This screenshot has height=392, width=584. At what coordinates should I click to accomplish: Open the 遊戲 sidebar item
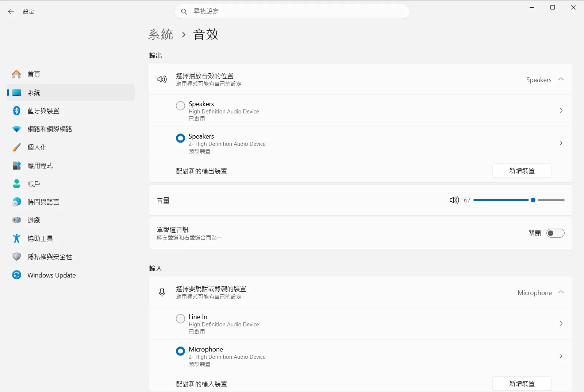(x=71, y=220)
